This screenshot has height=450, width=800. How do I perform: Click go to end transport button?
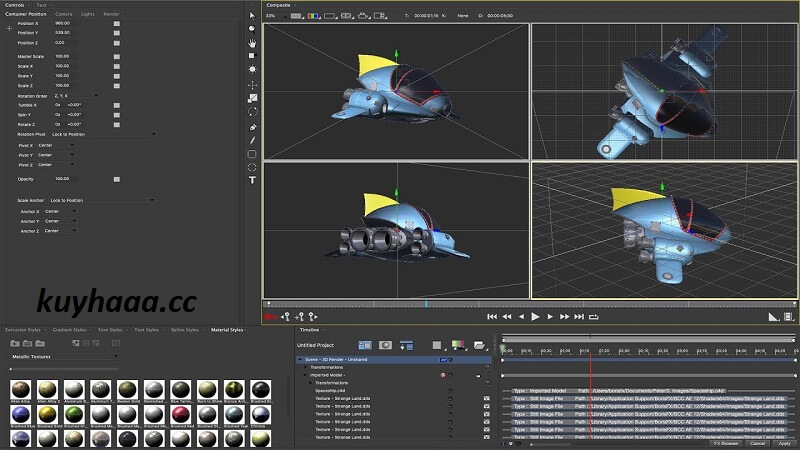click(x=579, y=317)
